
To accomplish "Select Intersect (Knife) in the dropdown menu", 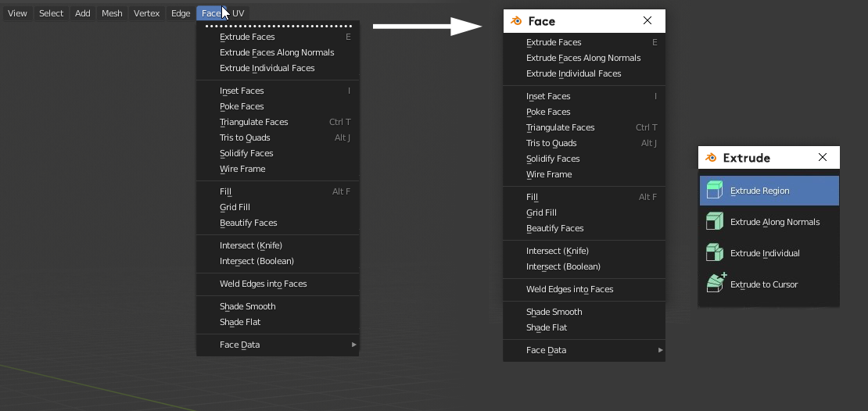I will pyautogui.click(x=278, y=245).
